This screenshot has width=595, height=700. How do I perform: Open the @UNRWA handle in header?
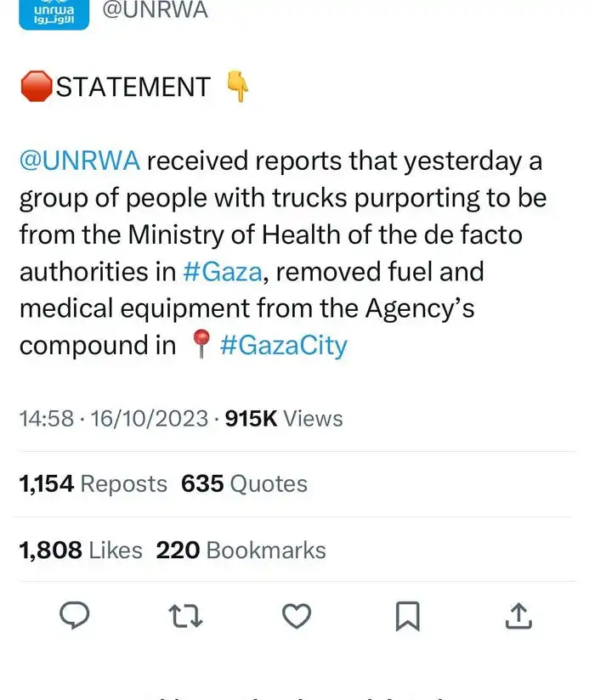pos(155,10)
